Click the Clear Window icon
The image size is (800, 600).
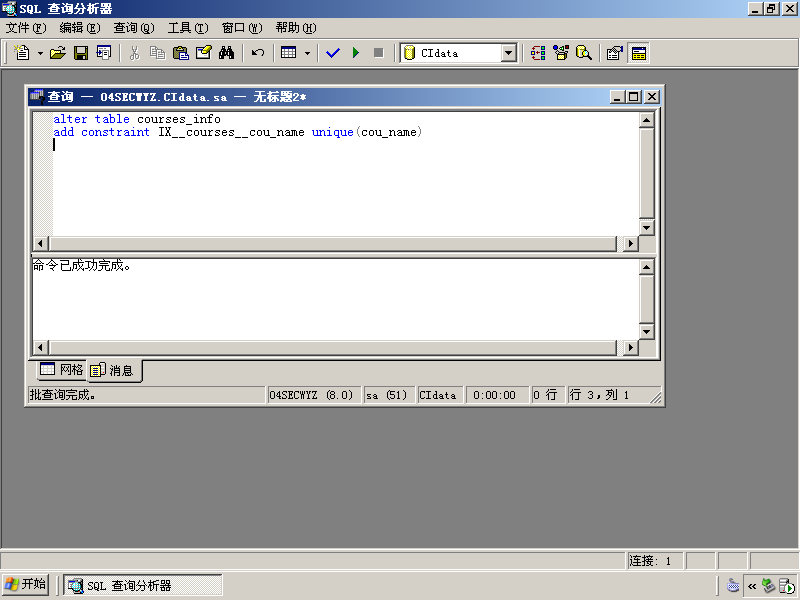[204, 53]
